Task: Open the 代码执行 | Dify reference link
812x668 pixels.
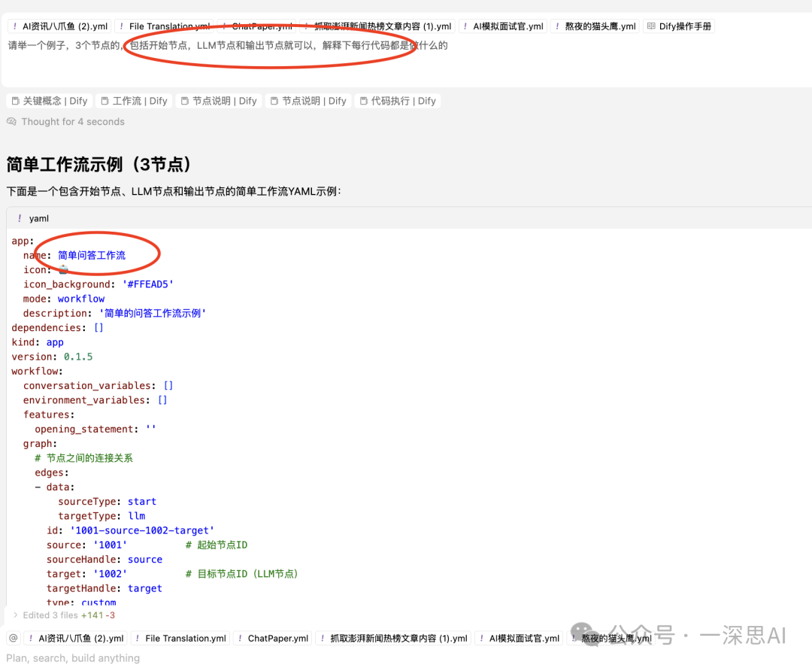Action: pyautogui.click(x=398, y=101)
